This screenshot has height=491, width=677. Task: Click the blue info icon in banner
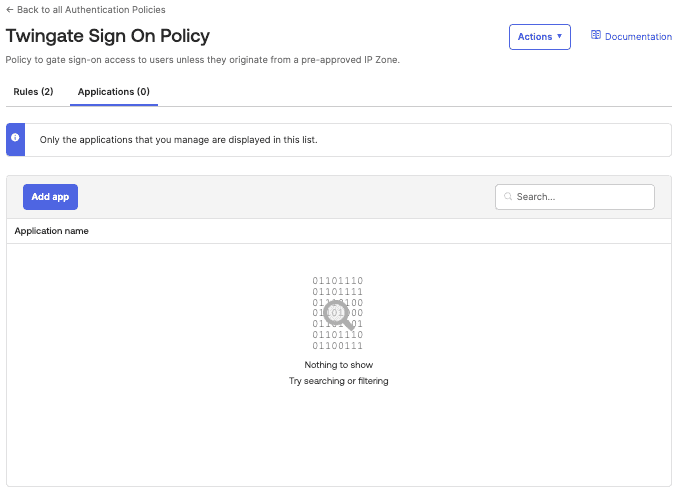click(15, 139)
